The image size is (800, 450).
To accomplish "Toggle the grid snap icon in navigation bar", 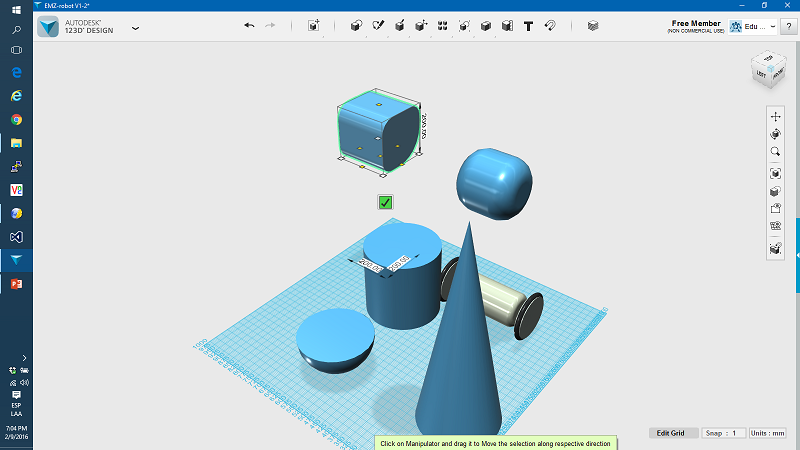I will click(776, 248).
